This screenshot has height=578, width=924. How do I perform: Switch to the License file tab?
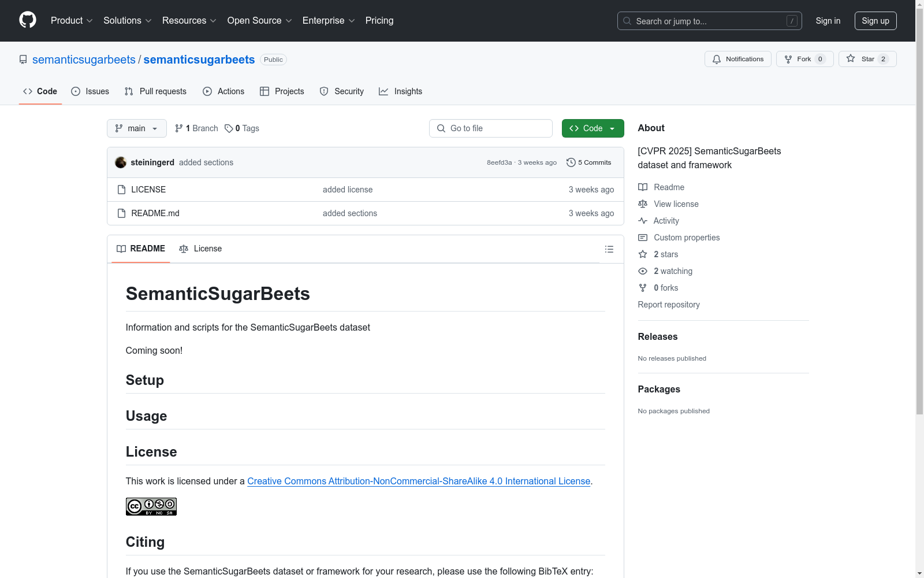tap(200, 249)
